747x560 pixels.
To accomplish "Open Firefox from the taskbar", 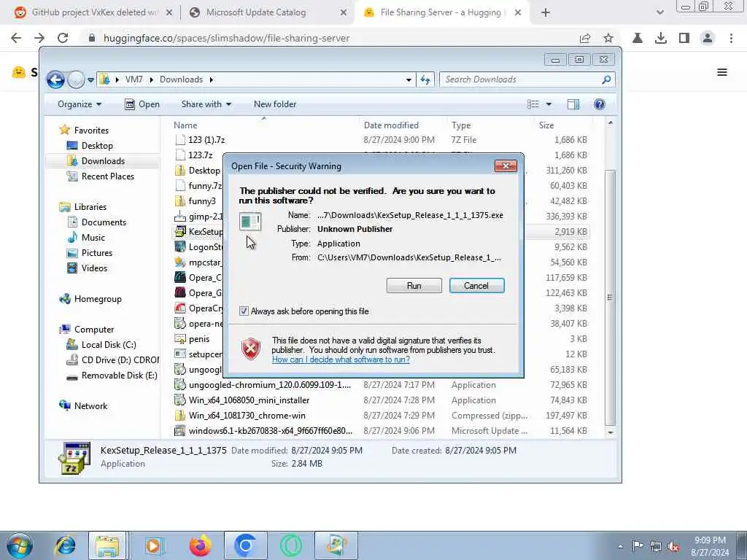I will (200, 545).
